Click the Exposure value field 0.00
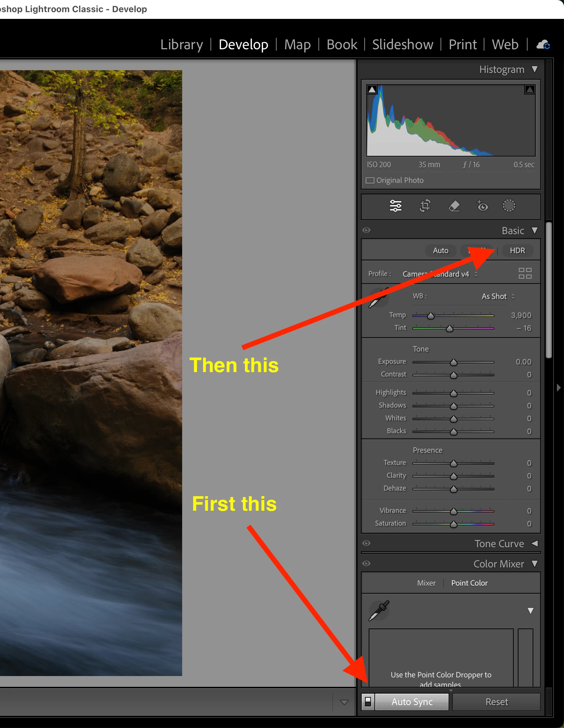 523,362
